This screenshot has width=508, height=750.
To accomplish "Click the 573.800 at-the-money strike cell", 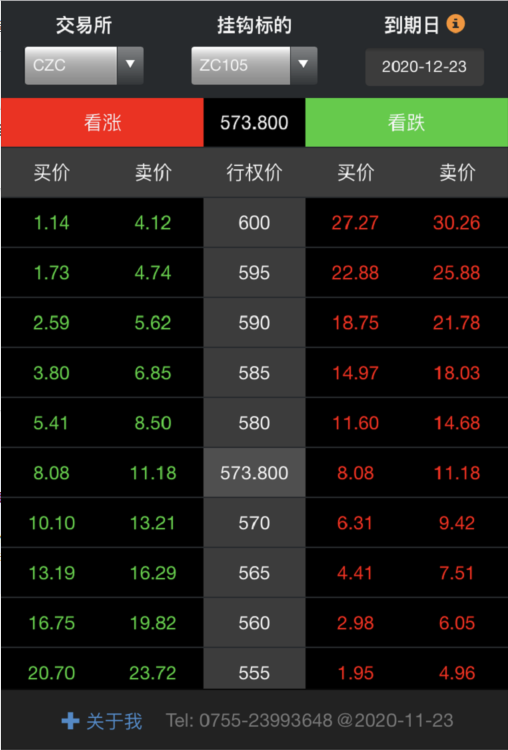I will click(x=254, y=473).
